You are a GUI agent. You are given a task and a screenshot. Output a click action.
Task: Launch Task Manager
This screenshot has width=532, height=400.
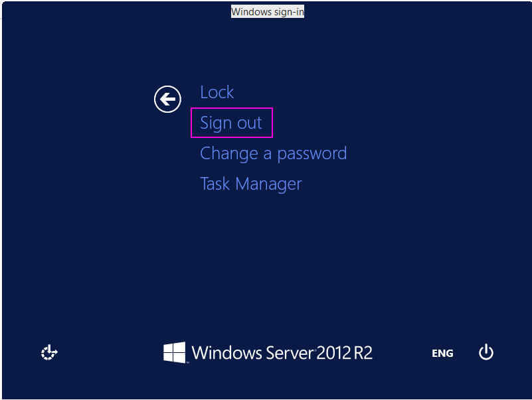click(251, 184)
